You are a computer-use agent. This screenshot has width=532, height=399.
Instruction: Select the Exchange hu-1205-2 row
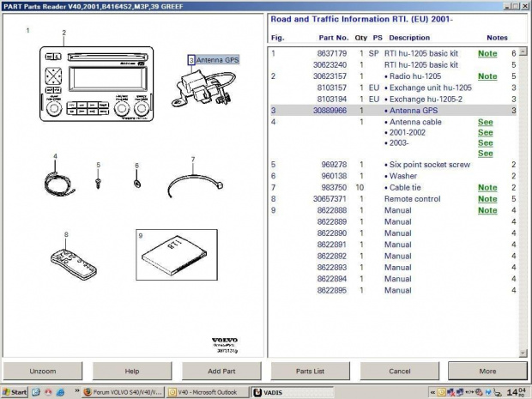[394, 100]
